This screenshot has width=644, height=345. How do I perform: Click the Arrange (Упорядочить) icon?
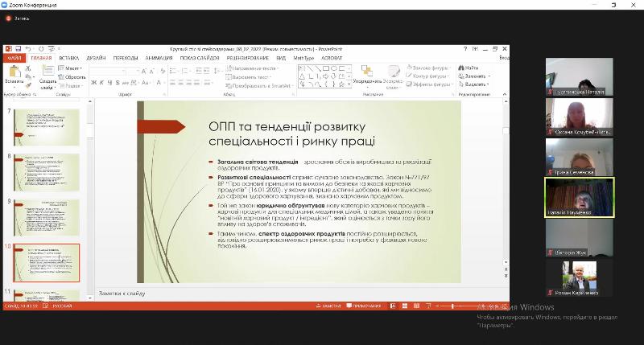pos(367,71)
